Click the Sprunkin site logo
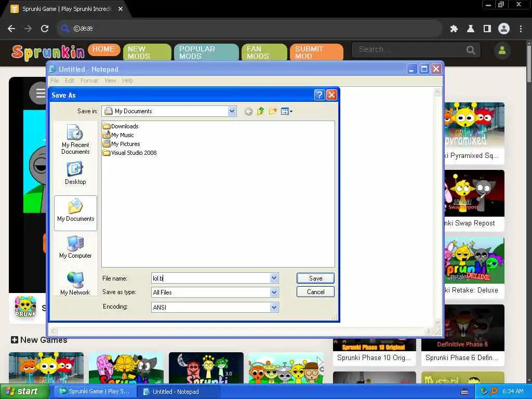 [x=48, y=52]
